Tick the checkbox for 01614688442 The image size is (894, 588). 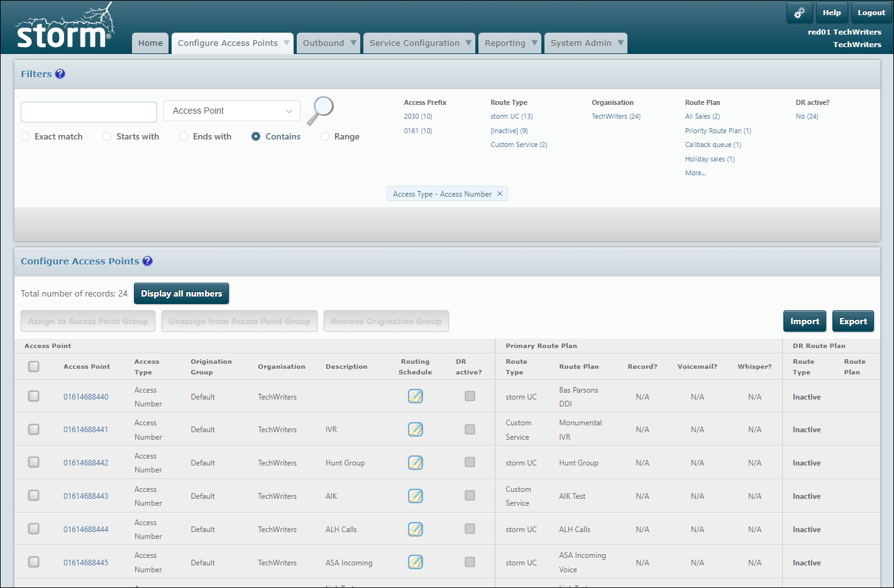click(x=34, y=462)
